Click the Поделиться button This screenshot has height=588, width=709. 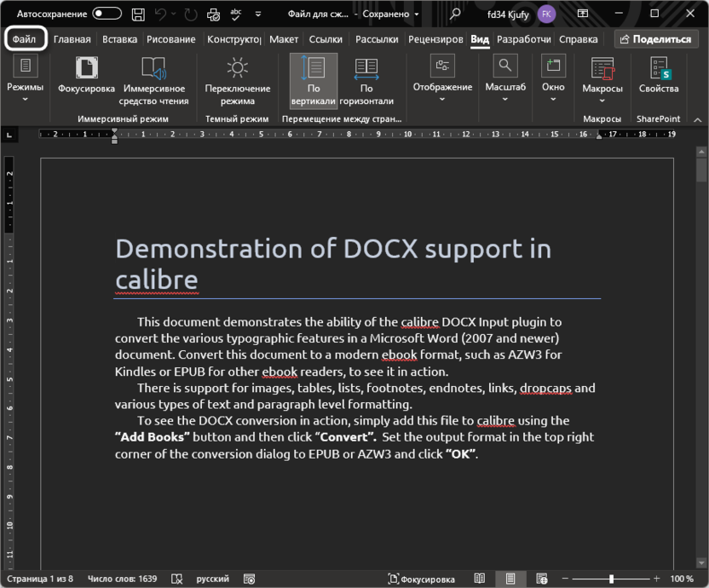pos(656,38)
